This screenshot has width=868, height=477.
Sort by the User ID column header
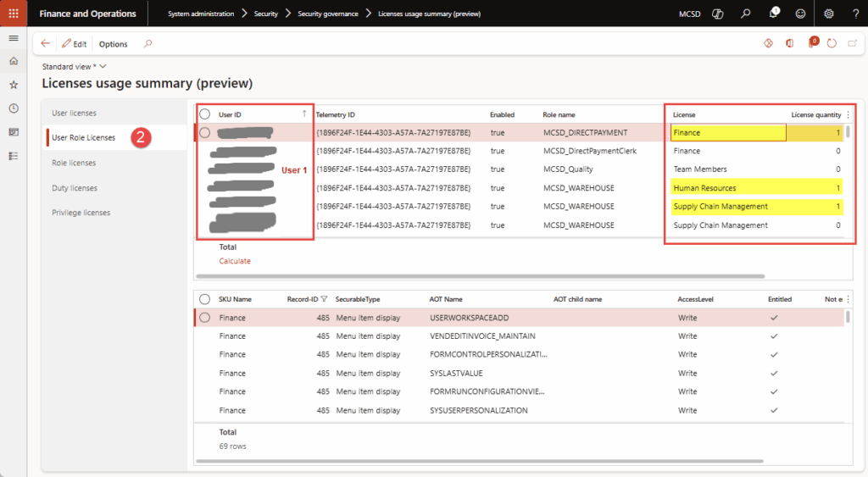(x=230, y=114)
